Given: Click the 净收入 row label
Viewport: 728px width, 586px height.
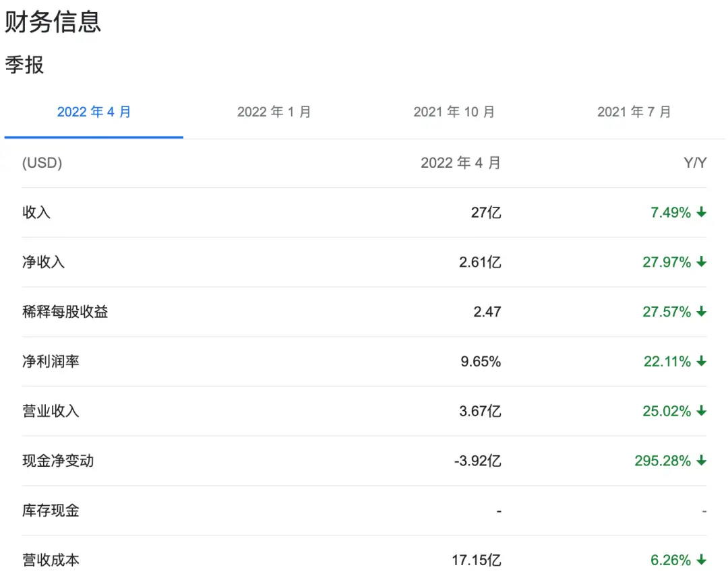Looking at the screenshot, I should tap(44, 263).
